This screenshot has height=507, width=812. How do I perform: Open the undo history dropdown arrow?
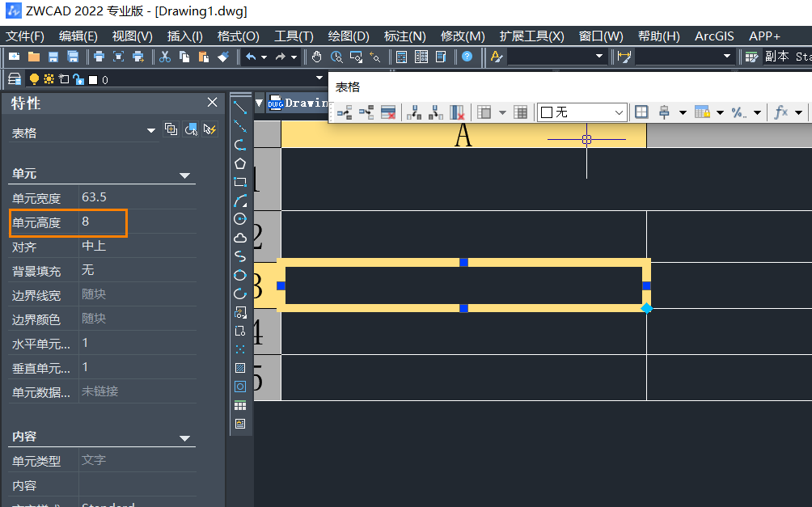(264, 57)
